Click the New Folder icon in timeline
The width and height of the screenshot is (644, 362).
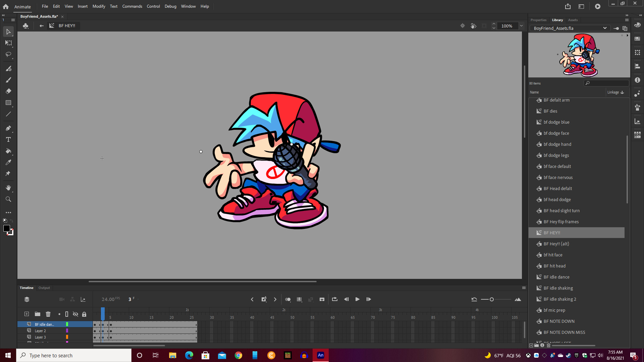38,314
